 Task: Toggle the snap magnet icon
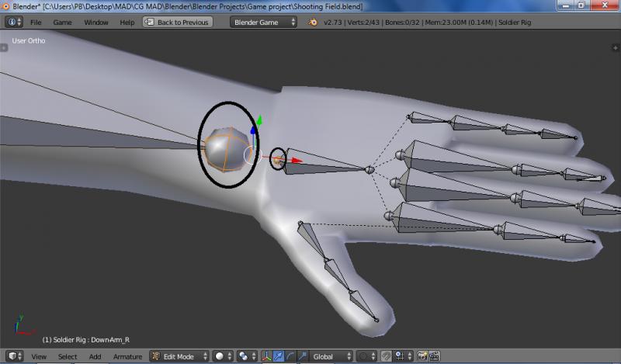point(386,356)
